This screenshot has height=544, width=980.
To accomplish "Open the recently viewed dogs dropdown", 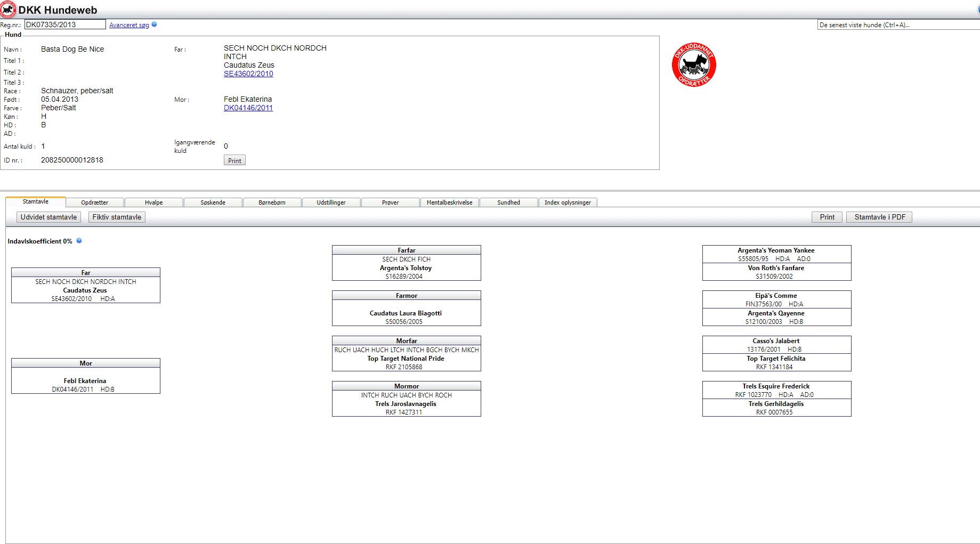I will pyautogui.click(x=898, y=25).
